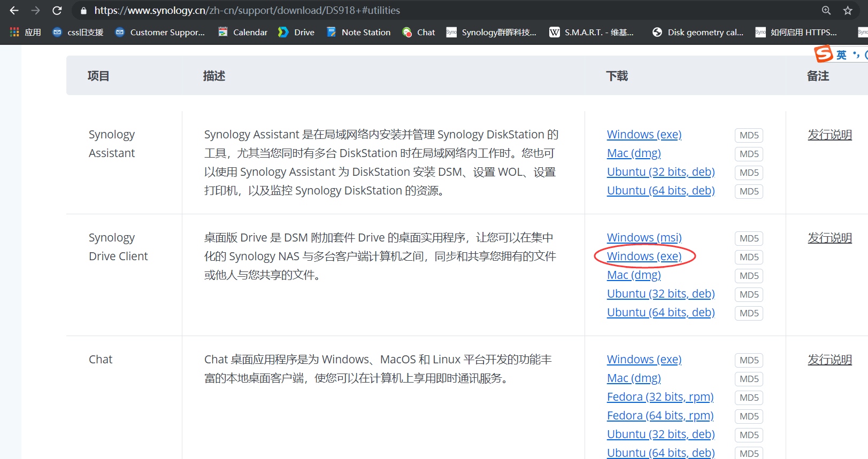Click the 下载 column header
The width and height of the screenshot is (868, 459).
coord(617,76)
